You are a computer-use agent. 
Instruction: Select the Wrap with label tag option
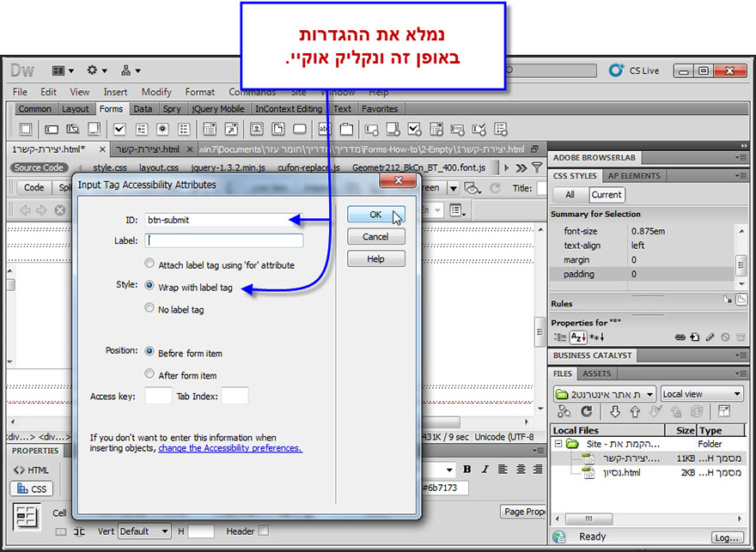[151, 288]
